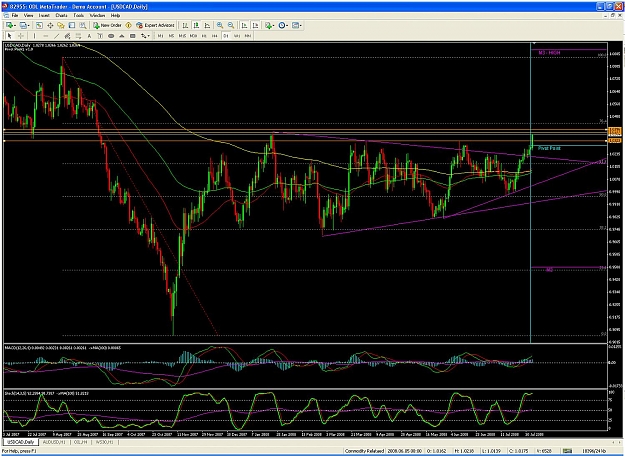The image size is (625, 456).
Task: Select the Vertical Line drawing tool
Action: pyautogui.click(x=34, y=36)
